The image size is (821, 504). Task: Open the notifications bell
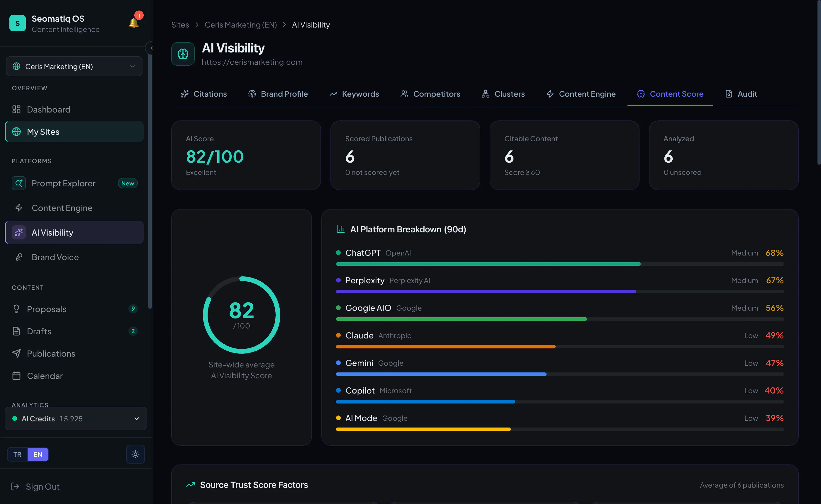tap(134, 23)
